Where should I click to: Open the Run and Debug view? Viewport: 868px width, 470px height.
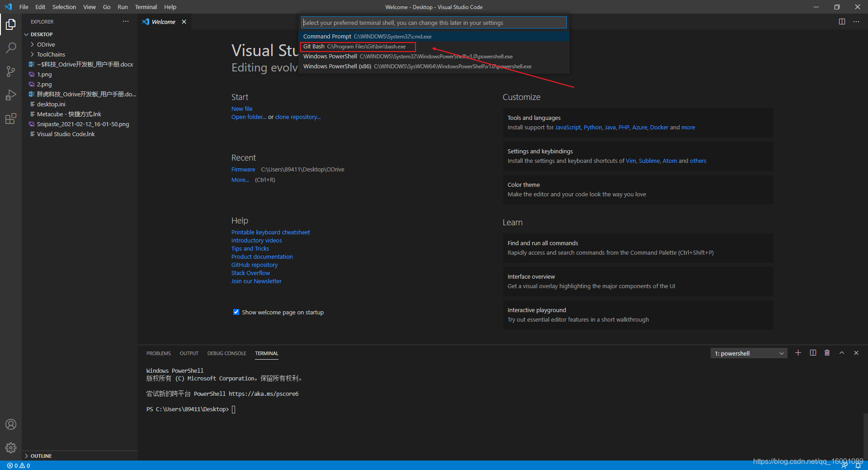(11, 95)
